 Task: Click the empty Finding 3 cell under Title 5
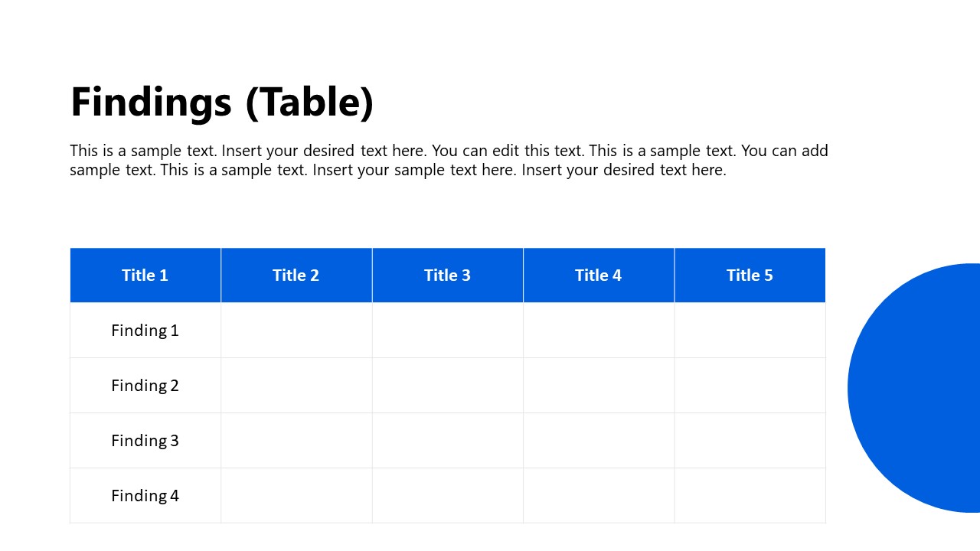coord(750,441)
